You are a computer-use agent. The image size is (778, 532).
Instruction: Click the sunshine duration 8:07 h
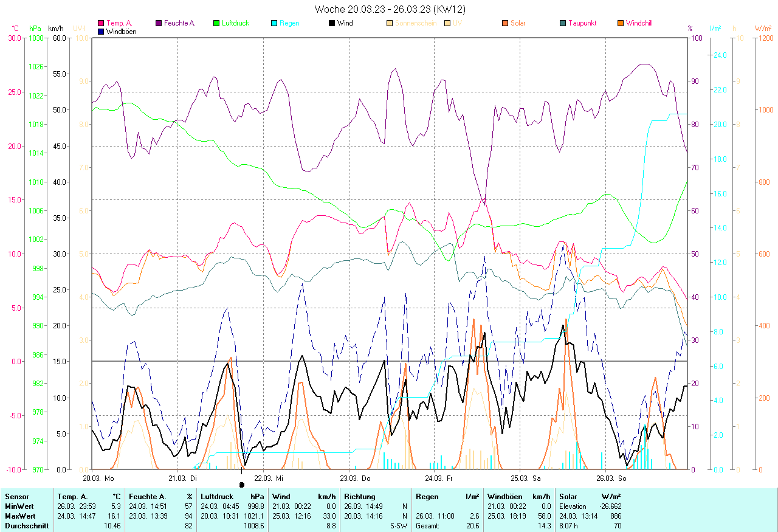(x=570, y=526)
